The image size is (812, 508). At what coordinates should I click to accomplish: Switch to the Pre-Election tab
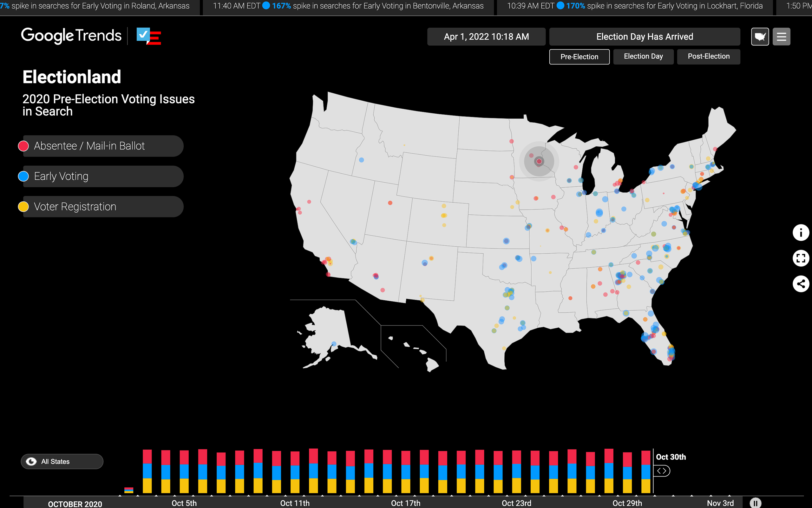point(579,57)
